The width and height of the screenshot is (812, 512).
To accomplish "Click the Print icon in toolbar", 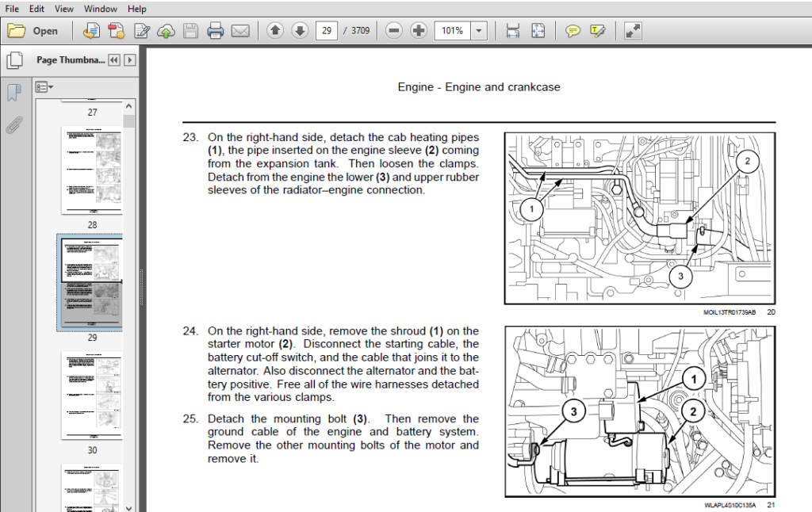I will (x=215, y=31).
